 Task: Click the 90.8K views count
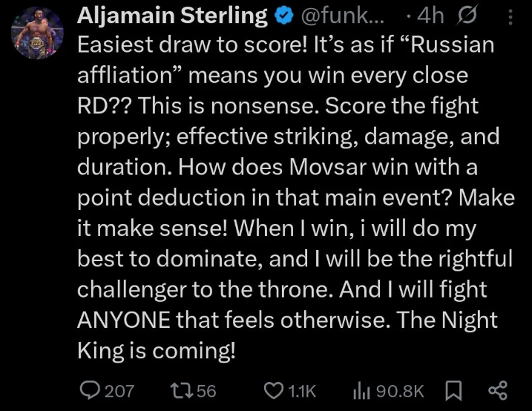click(399, 389)
